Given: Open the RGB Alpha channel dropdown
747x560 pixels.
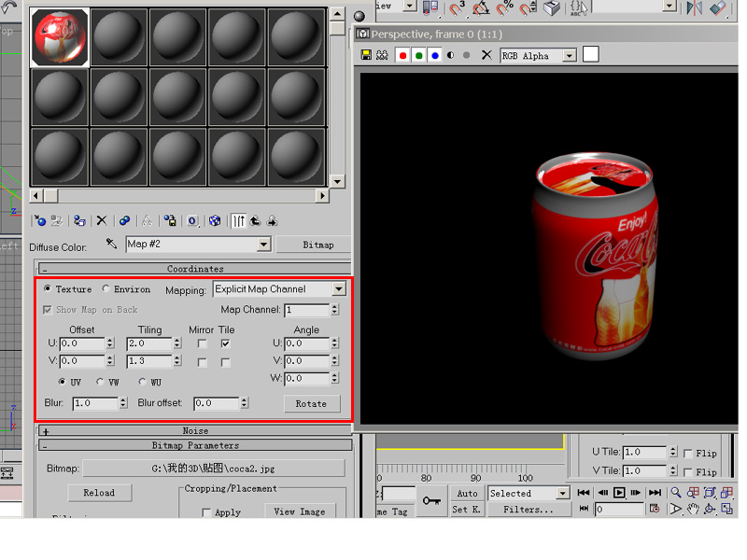Looking at the screenshot, I should click(570, 56).
